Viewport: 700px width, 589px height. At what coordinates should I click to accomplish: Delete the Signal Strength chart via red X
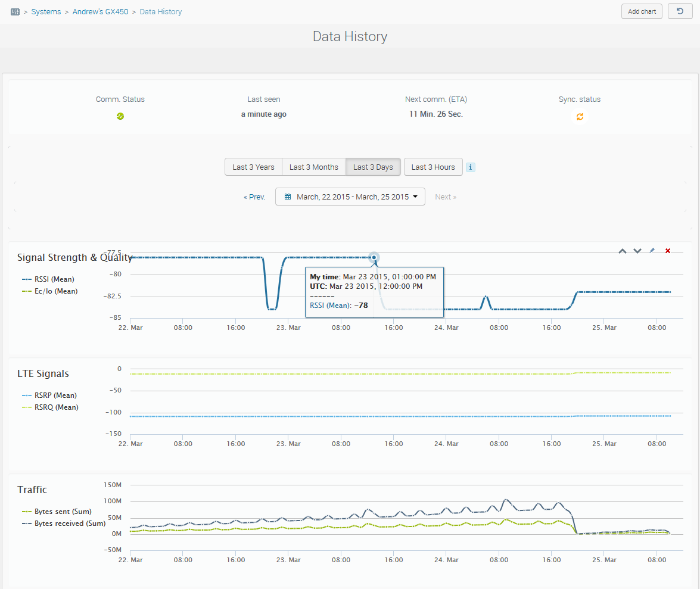[x=667, y=251]
